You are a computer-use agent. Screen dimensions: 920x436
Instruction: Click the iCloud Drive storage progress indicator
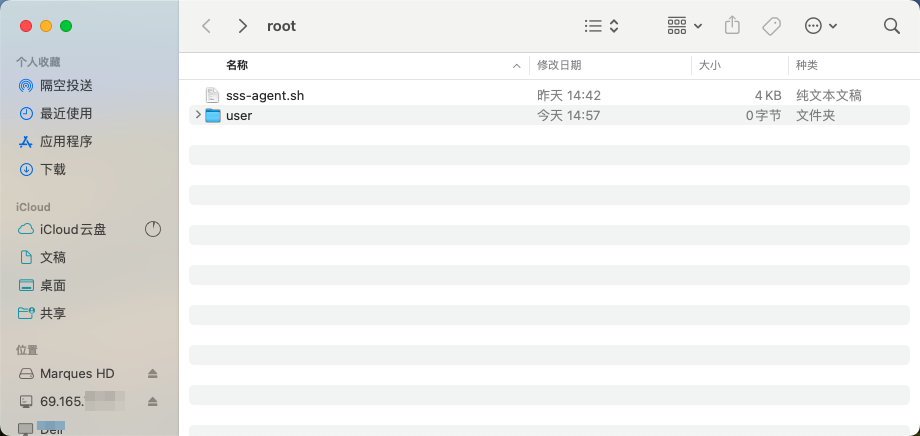[153, 229]
